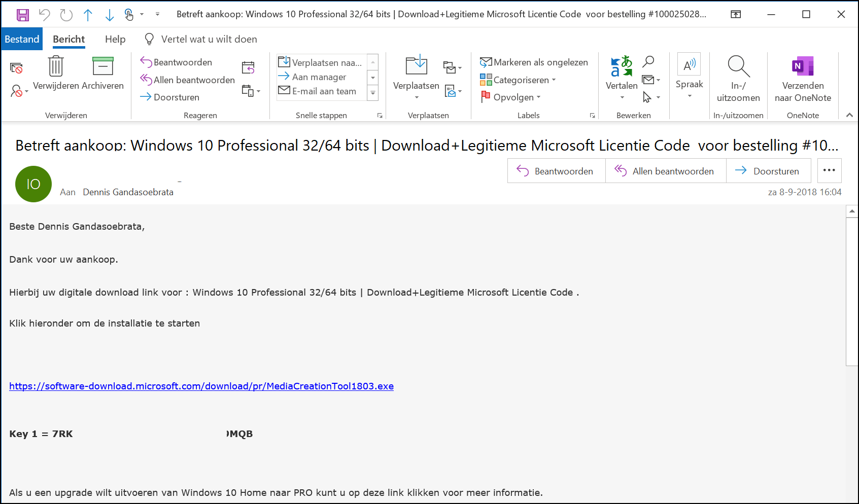The image size is (859, 504).
Task: Open the Opvolgen flag dropdown
Action: click(510, 97)
